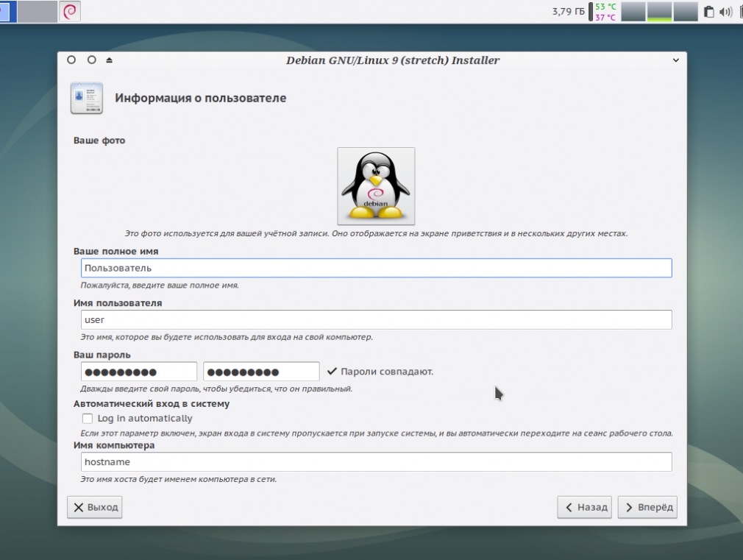
Task: Click the eject-shaped button in the installer title bar
Action: (110, 60)
